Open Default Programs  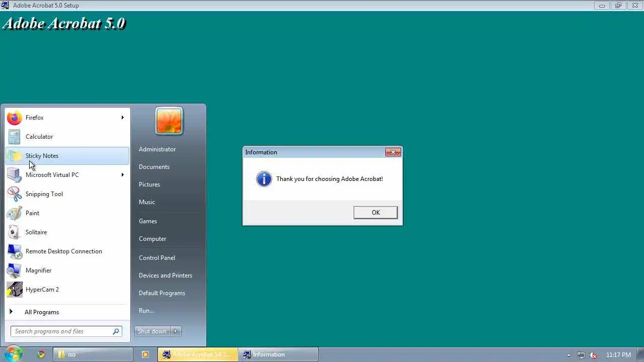(162, 293)
